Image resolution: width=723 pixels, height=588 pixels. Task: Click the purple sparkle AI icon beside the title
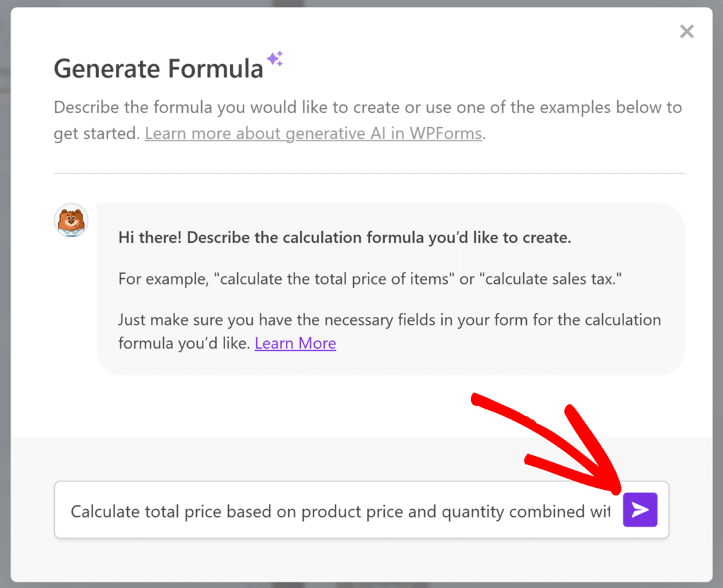click(275, 59)
